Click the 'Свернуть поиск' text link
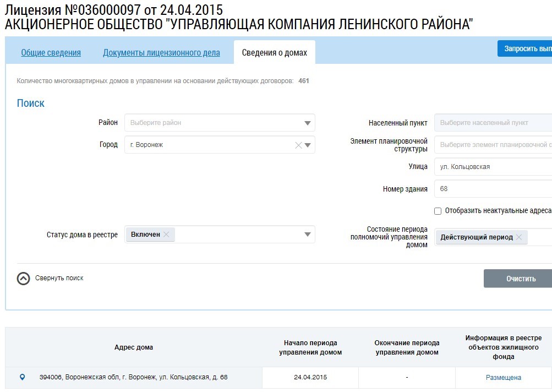The width and height of the screenshot is (552, 392). tap(59, 279)
